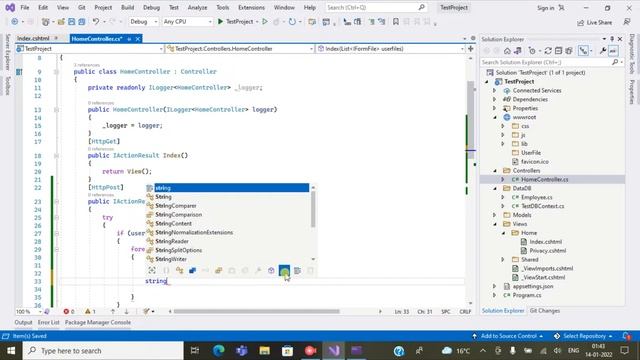
Task: Click the bookmark icon in the main toolbar
Action: point(396,22)
